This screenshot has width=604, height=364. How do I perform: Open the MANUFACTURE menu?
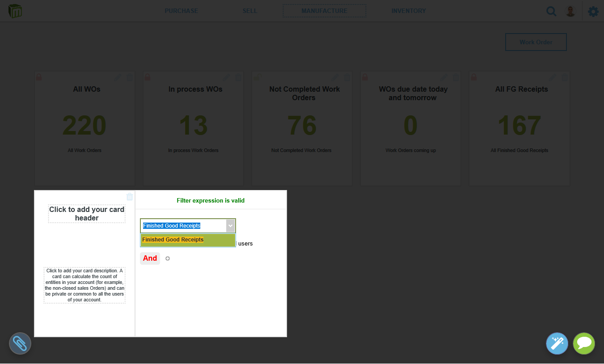[x=324, y=11]
